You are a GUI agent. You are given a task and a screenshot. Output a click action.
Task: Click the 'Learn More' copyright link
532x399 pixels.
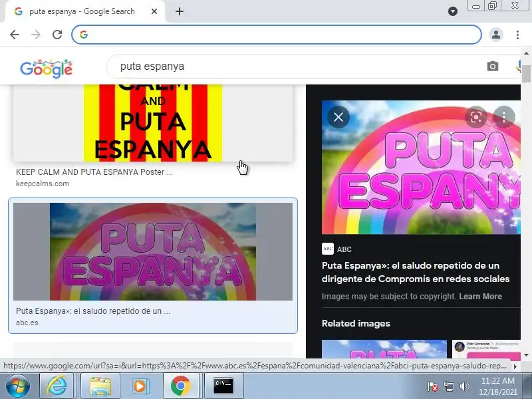point(480,297)
